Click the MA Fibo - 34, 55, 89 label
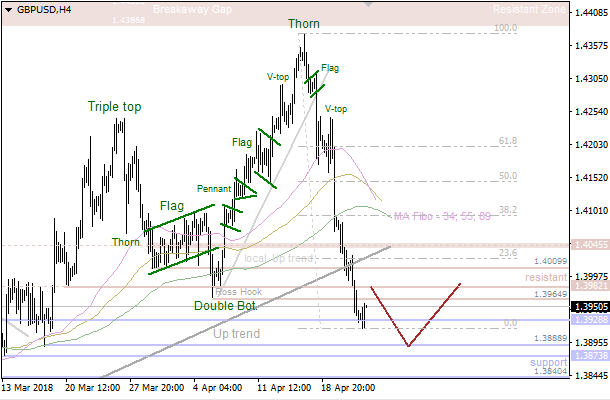 coord(442,215)
